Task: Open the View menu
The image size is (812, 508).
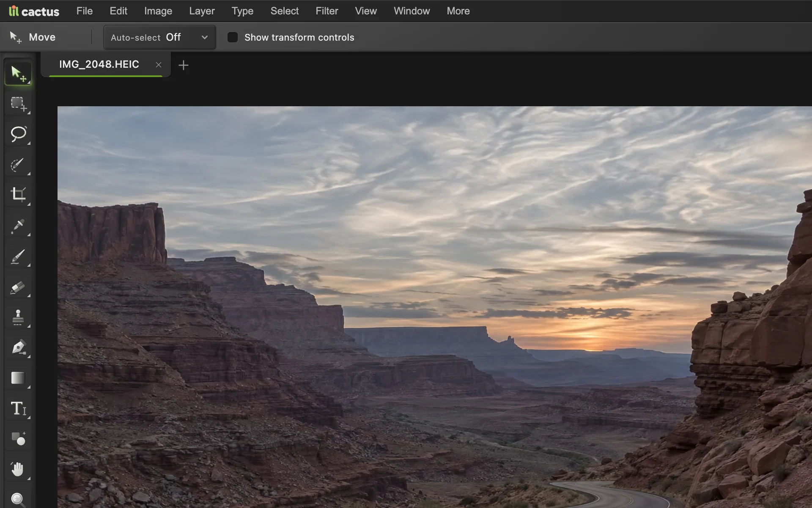Action: pos(366,11)
